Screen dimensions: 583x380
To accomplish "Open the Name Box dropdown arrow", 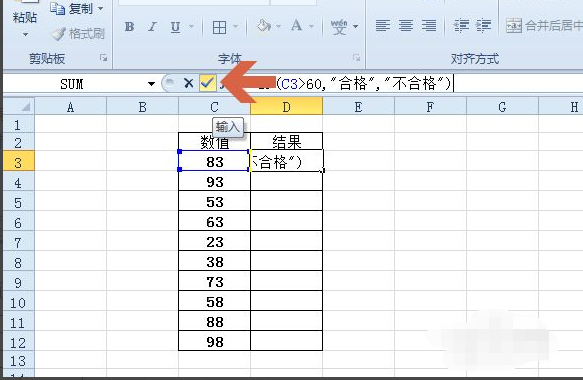I will pos(151,84).
